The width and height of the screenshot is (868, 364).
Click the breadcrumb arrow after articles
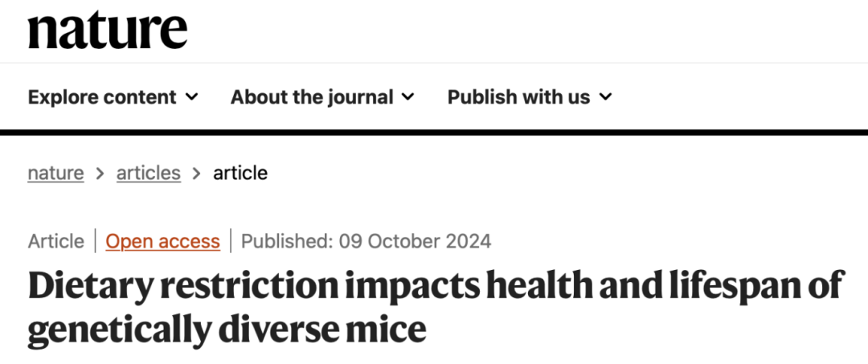coord(197,174)
